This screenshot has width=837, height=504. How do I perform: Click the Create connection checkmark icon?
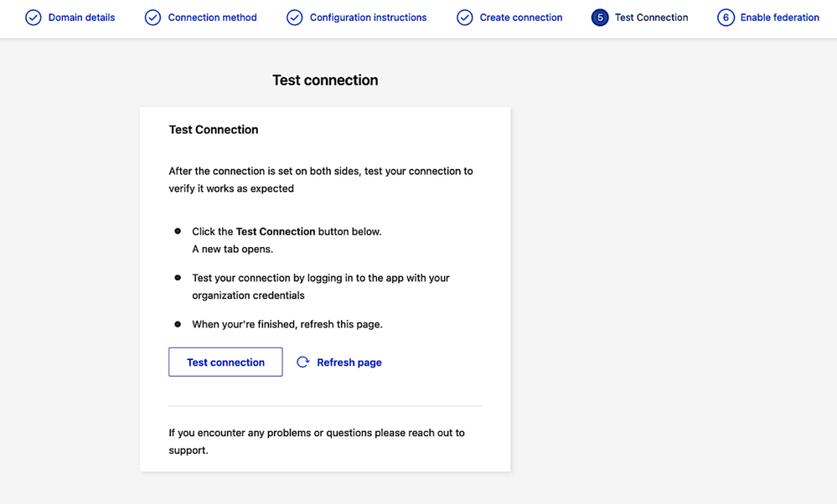[x=465, y=18]
